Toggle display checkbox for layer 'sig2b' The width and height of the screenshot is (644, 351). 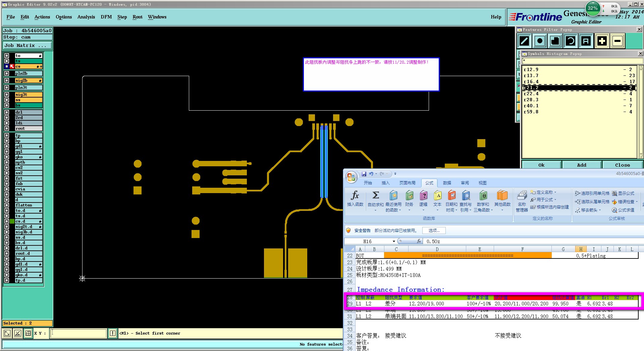coord(7,80)
